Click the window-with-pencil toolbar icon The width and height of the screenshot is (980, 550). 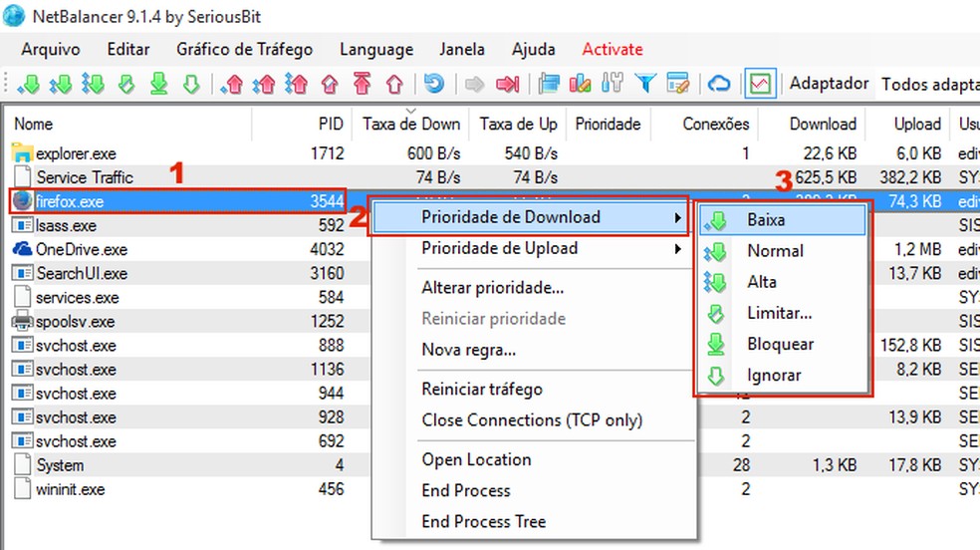(678, 83)
